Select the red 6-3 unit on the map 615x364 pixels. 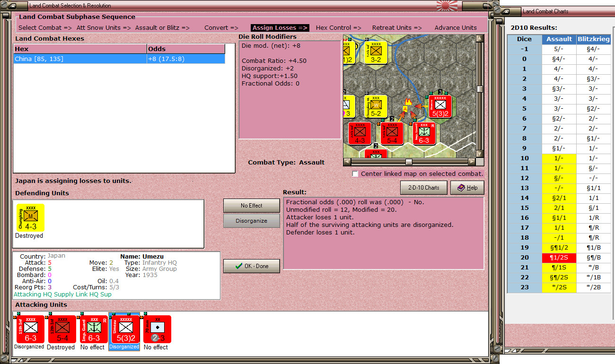click(424, 133)
